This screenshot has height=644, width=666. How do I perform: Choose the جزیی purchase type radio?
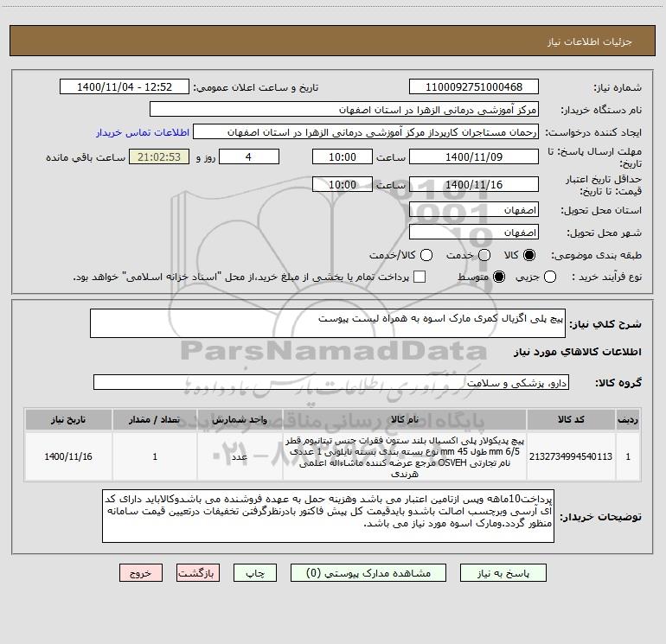point(550,277)
